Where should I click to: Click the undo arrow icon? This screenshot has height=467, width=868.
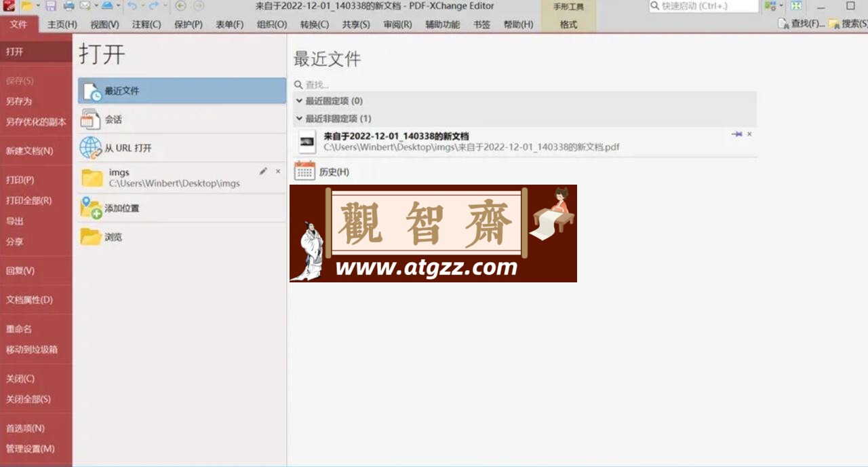click(x=132, y=5)
